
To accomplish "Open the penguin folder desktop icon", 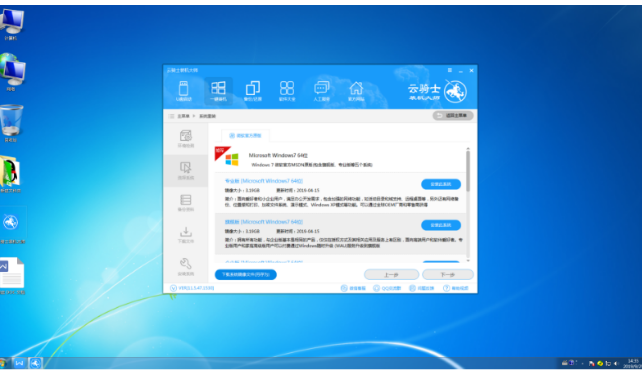I will [10, 174].
